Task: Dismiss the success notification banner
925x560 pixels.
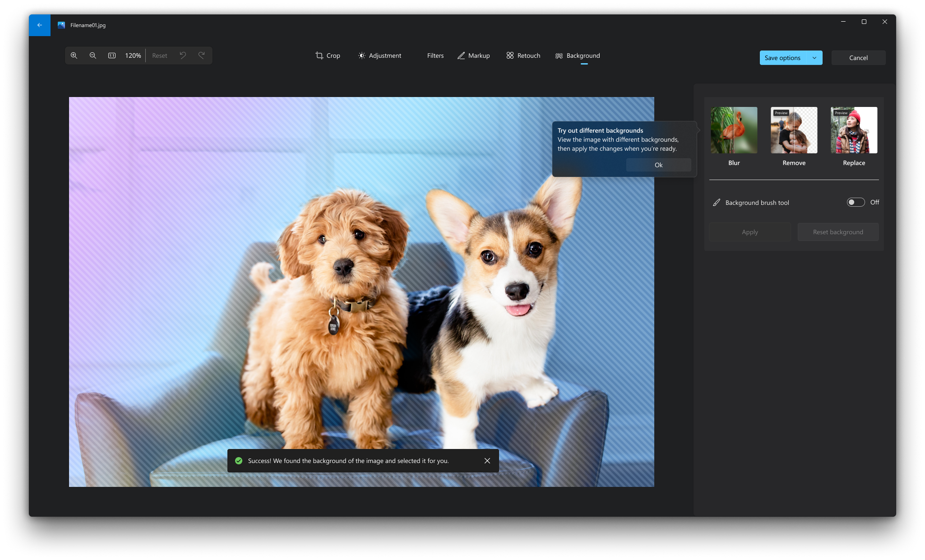Action: click(487, 460)
